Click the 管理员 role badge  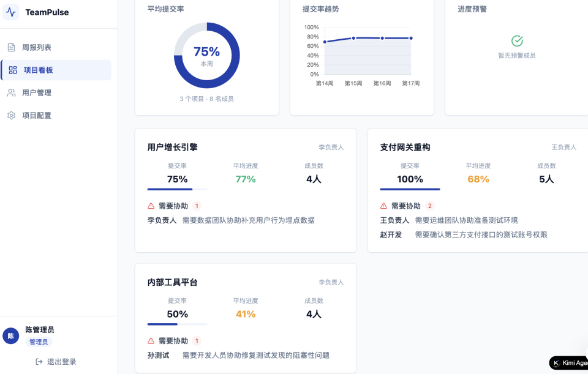click(38, 342)
